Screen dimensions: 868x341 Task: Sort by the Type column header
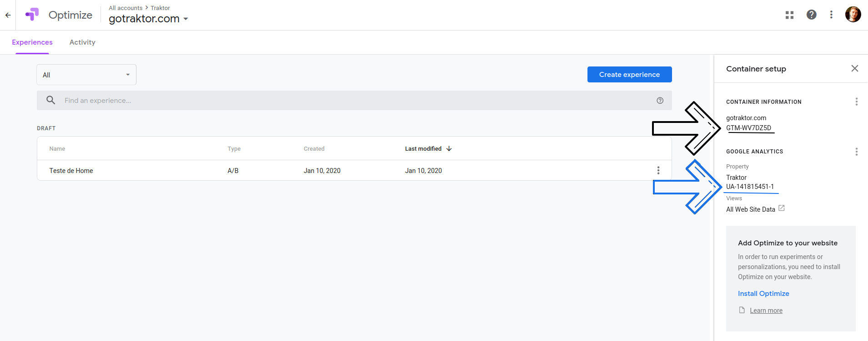234,149
